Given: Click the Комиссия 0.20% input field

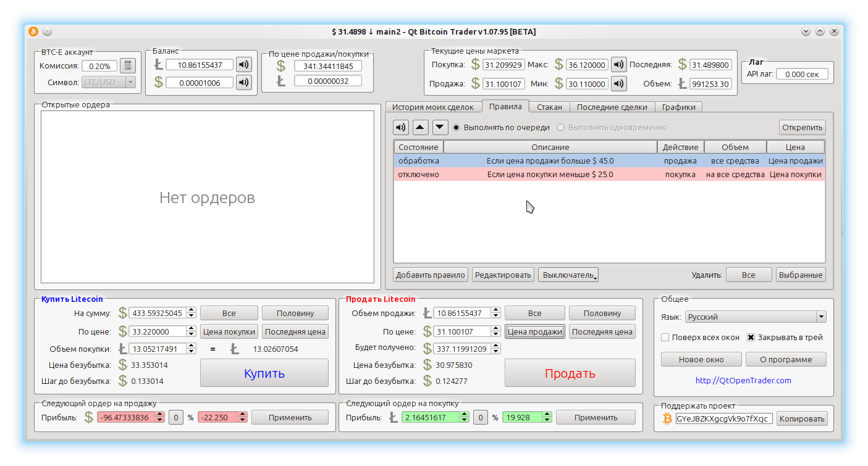Looking at the screenshot, I should tap(99, 66).
